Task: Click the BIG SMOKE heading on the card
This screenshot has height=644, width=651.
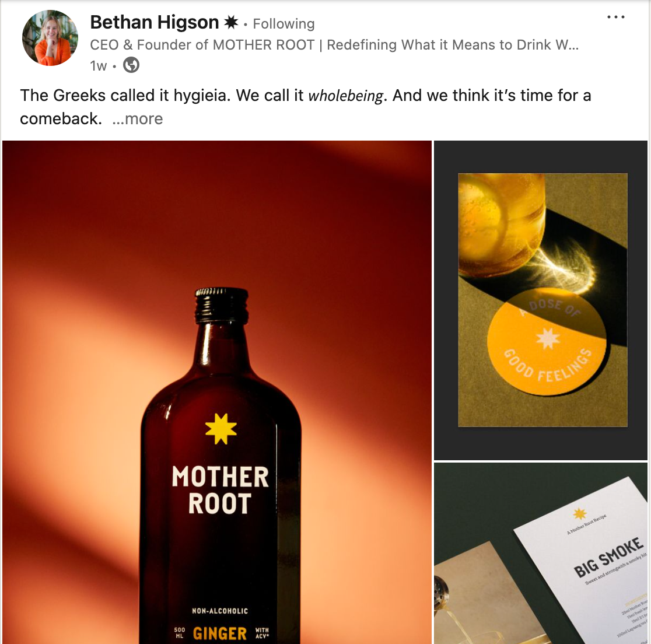Action: [608, 557]
